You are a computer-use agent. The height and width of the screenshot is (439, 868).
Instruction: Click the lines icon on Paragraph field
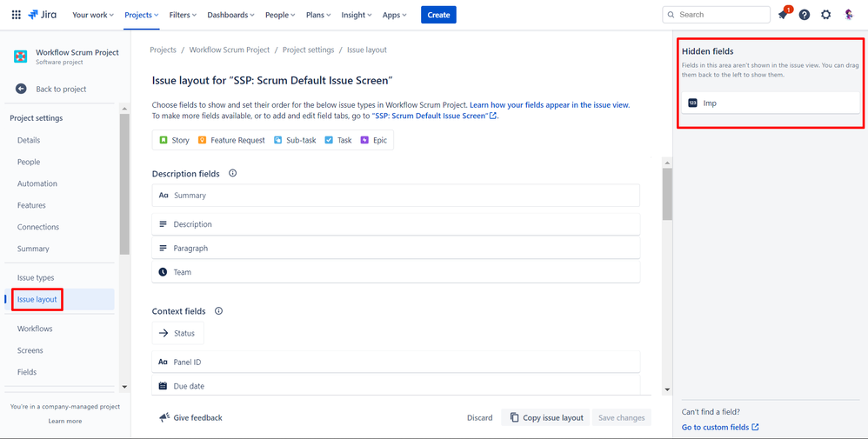[x=164, y=248]
